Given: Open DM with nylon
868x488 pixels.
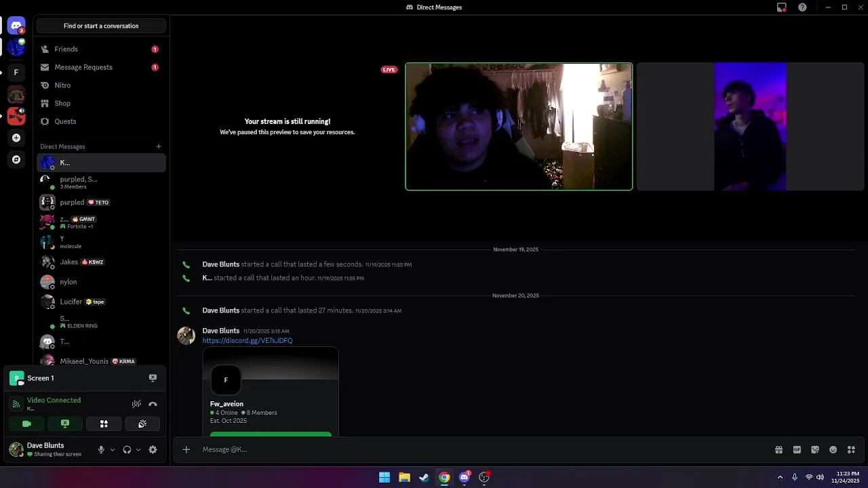Looking at the screenshot, I should point(101,281).
